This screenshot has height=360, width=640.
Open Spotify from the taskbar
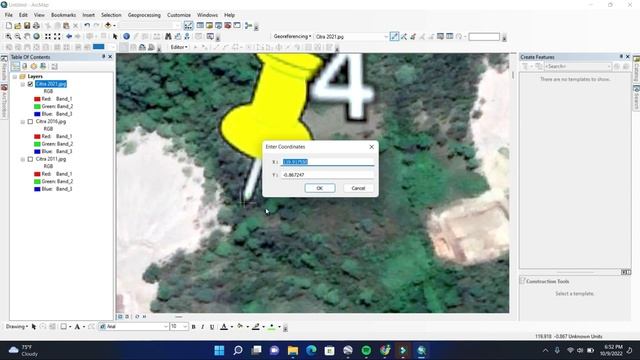click(x=366, y=350)
